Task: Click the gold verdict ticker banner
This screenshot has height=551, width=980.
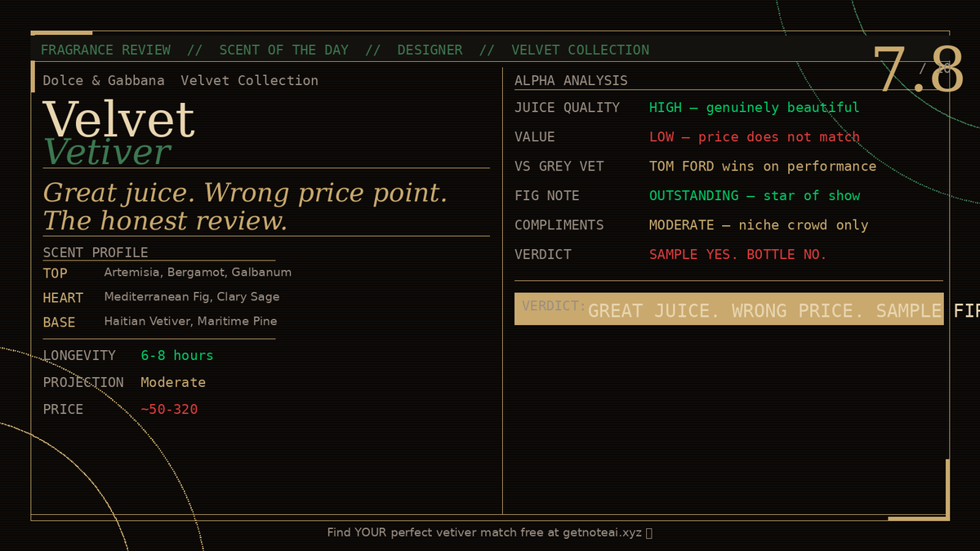Action: pyautogui.click(x=728, y=309)
